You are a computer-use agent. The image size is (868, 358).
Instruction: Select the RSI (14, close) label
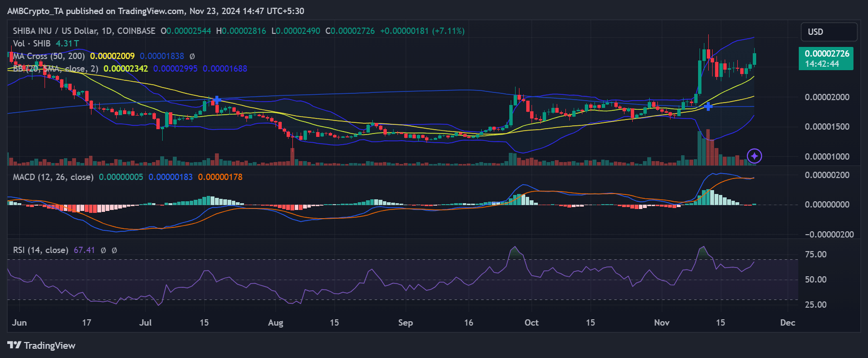point(41,250)
